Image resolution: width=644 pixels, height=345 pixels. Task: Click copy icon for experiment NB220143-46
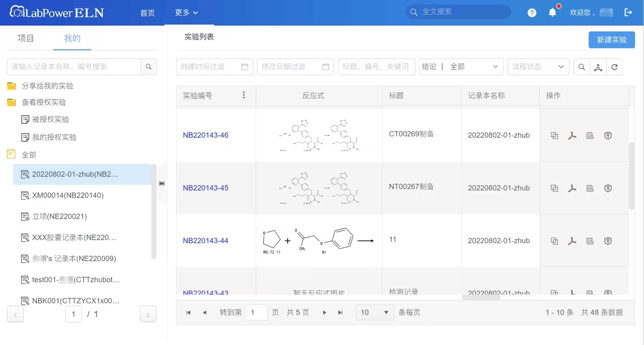coord(554,136)
